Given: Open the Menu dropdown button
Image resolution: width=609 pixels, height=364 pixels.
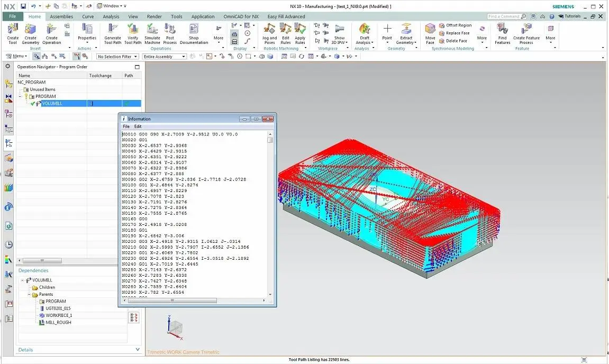Looking at the screenshot, I should pos(17,56).
